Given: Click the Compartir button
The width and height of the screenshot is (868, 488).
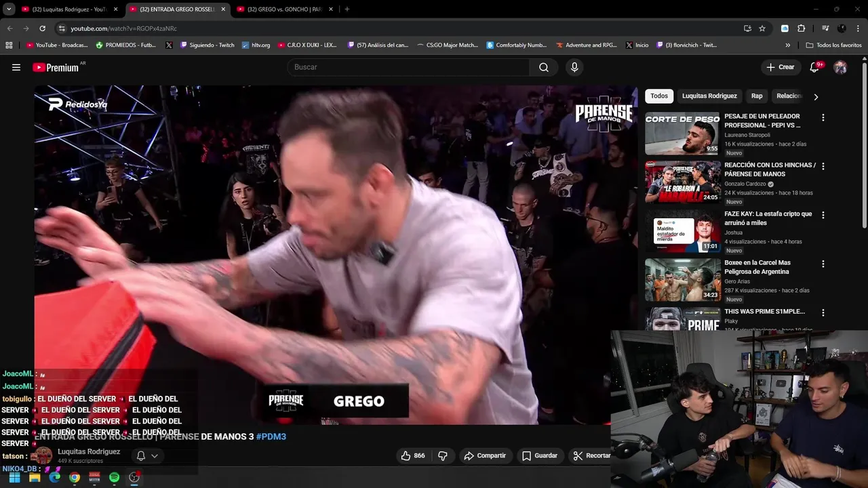Looking at the screenshot, I should 484,455.
